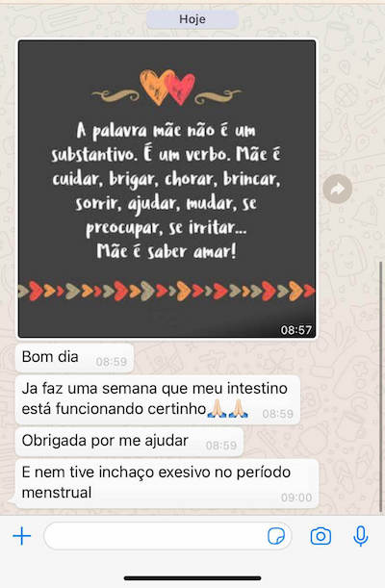The image size is (385, 588).
Task: Select the message about período menstrual
Action: tap(167, 484)
